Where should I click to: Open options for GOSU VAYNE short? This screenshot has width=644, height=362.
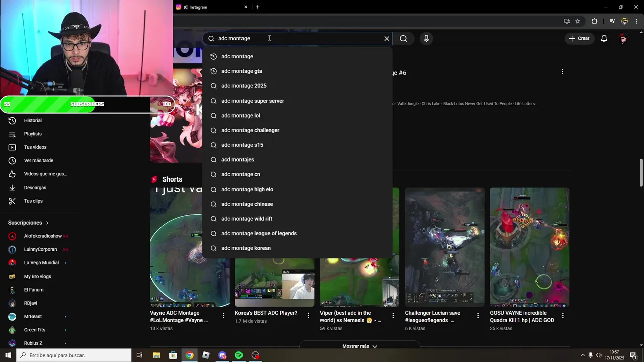click(563, 316)
